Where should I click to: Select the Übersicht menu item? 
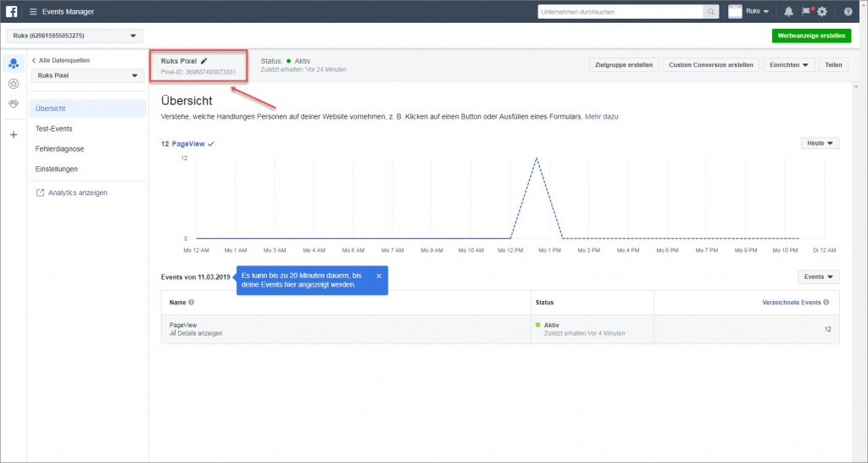[87, 109]
